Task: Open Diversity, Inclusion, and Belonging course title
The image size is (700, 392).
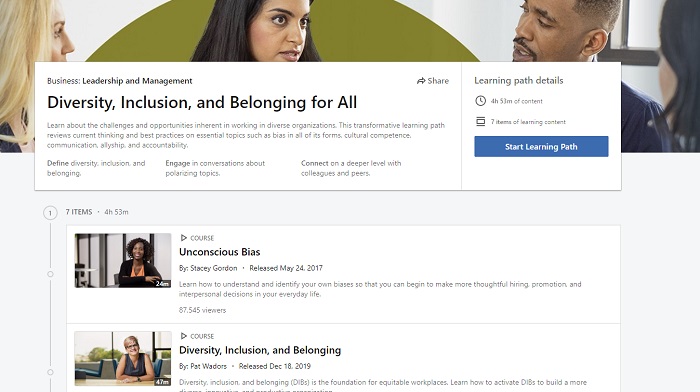Action: click(260, 350)
